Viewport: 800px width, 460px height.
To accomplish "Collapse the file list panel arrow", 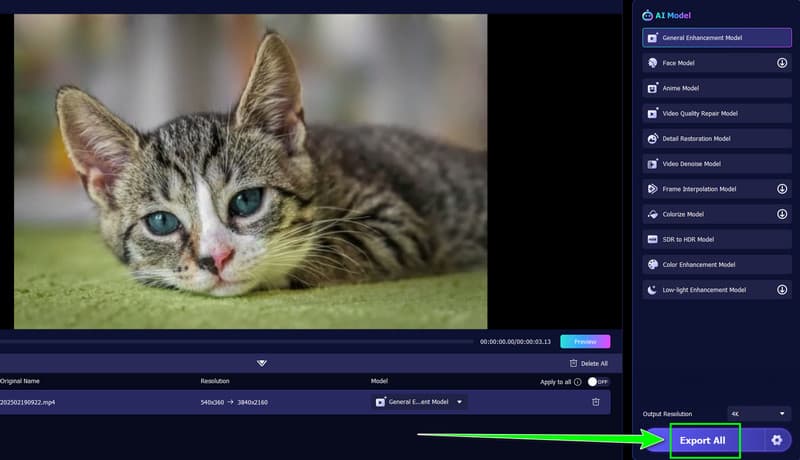I will tap(262, 363).
